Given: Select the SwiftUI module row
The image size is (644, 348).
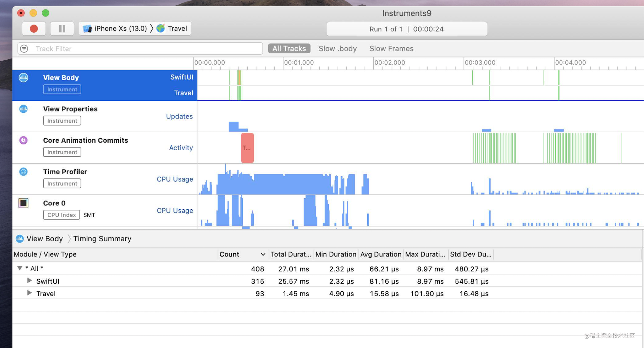Looking at the screenshot, I should [327, 281].
